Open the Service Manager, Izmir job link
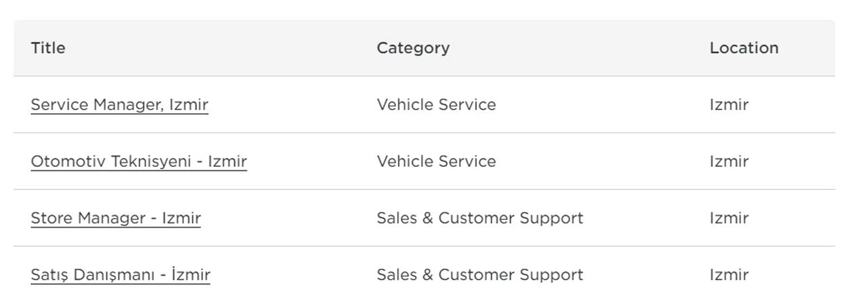Viewport: 868px width, 304px height. [x=119, y=104]
